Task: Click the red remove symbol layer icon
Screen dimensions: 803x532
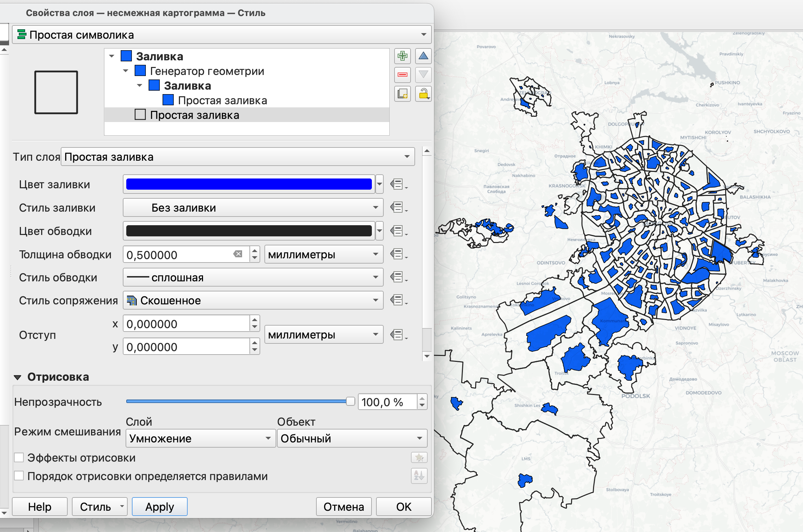Action: pyautogui.click(x=402, y=75)
